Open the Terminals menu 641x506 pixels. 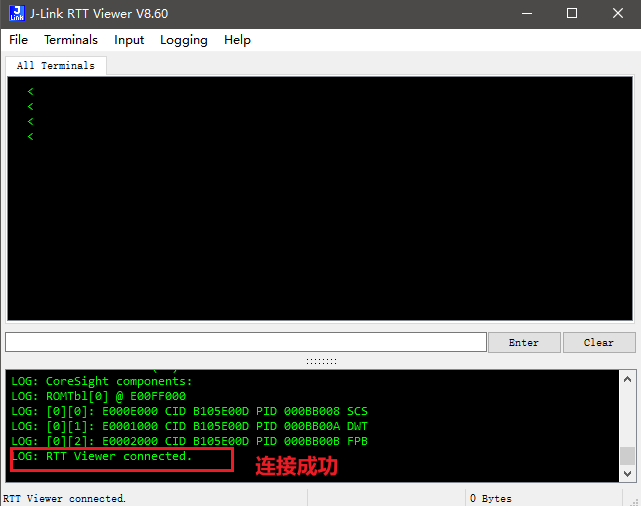tap(71, 40)
